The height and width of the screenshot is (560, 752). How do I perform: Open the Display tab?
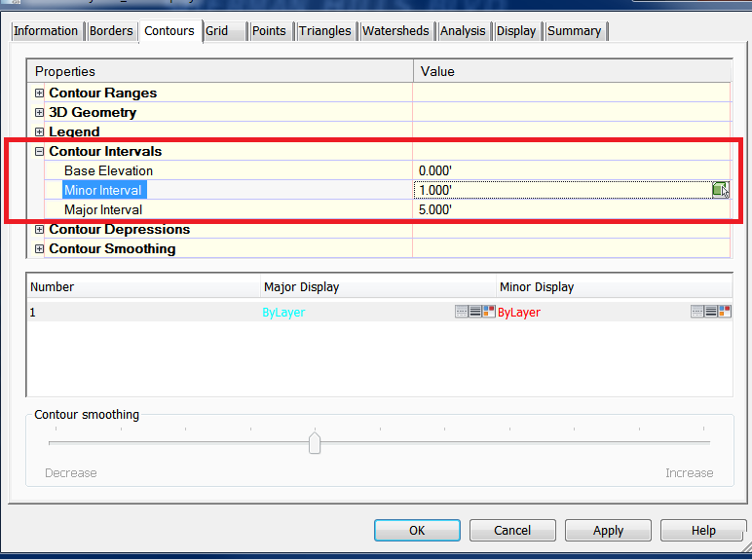(x=516, y=31)
